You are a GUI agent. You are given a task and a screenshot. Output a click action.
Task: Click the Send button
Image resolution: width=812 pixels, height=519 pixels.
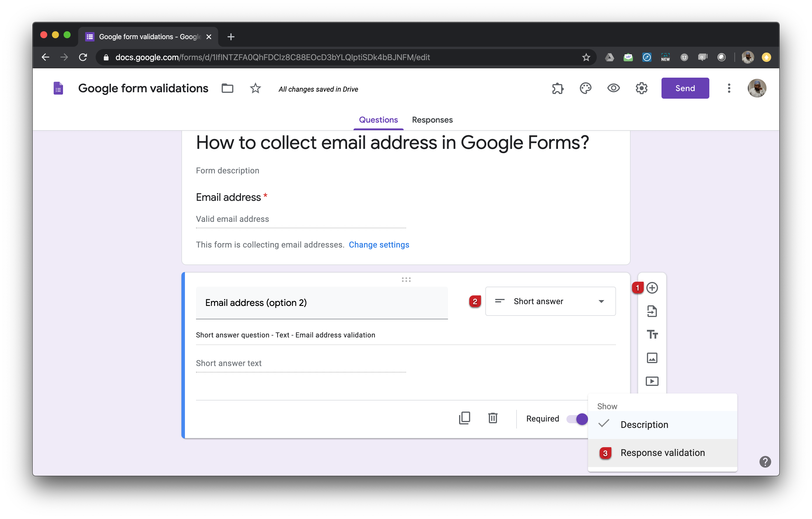click(x=685, y=88)
